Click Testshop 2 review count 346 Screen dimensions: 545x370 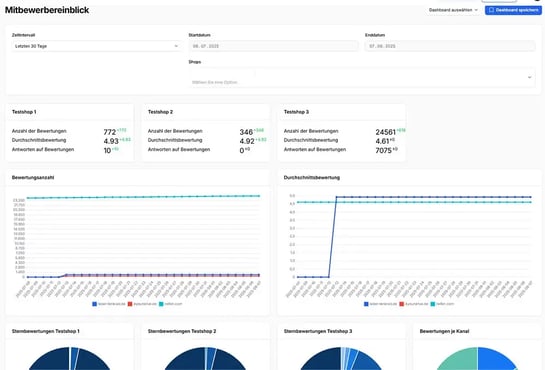click(246, 132)
